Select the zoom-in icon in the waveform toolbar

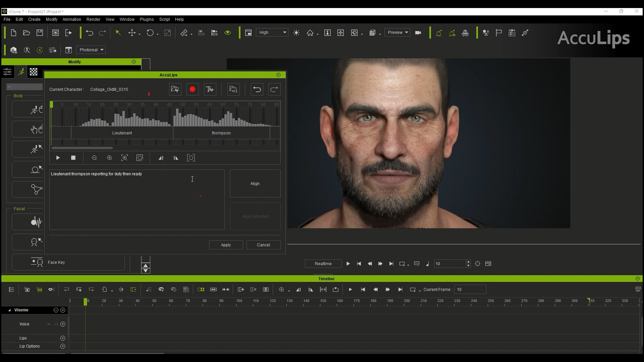(109, 158)
